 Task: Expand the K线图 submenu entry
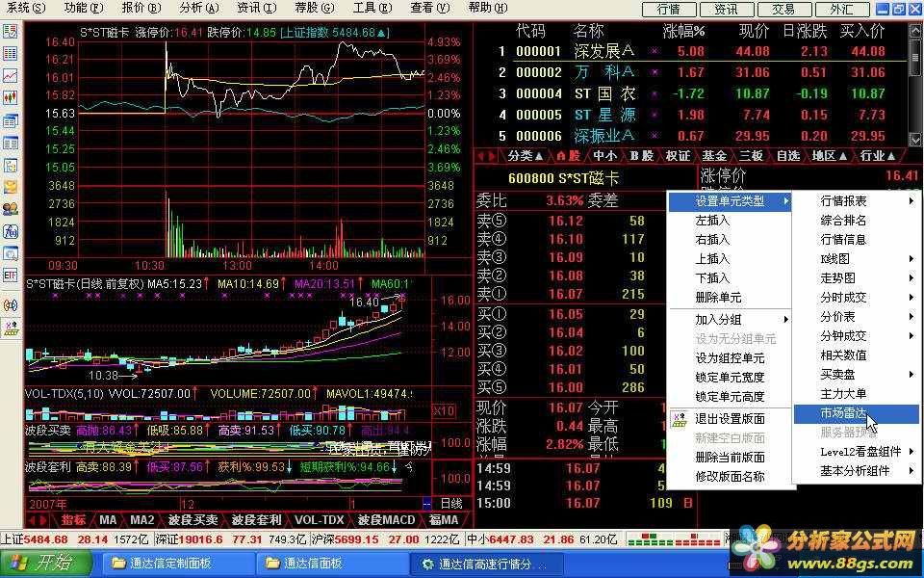(857, 258)
